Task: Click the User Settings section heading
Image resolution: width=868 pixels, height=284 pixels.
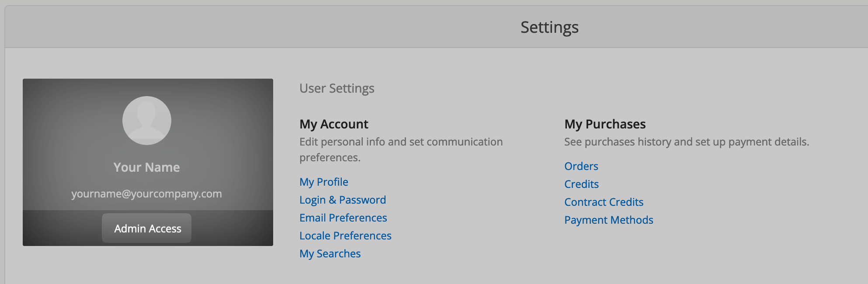Action: coord(337,88)
